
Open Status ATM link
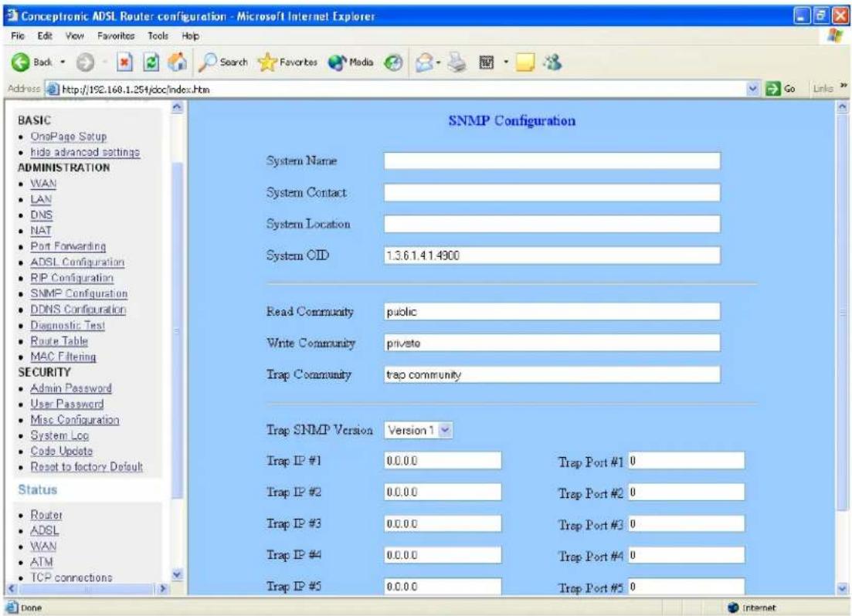[x=41, y=562]
